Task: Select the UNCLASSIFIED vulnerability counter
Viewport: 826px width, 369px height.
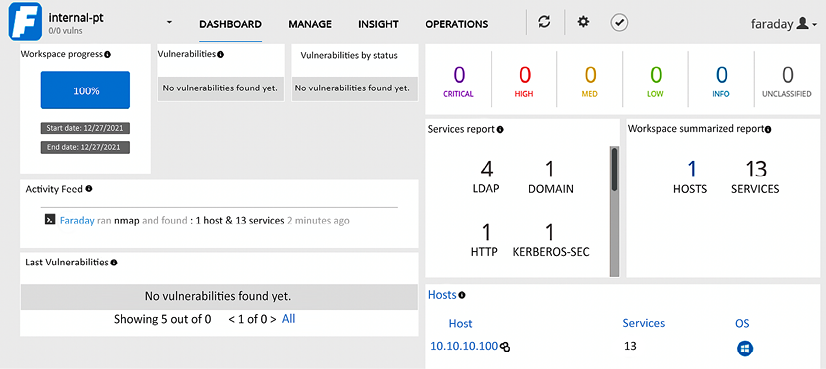Action: (x=787, y=82)
